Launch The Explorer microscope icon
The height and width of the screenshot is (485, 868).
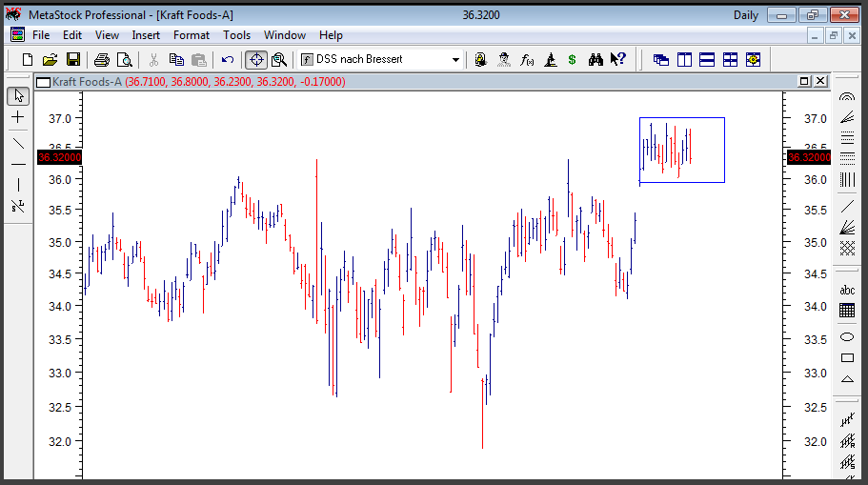(551, 60)
